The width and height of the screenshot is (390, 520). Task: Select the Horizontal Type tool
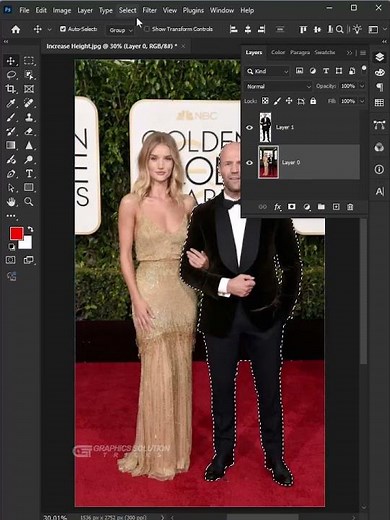[x=29, y=173]
